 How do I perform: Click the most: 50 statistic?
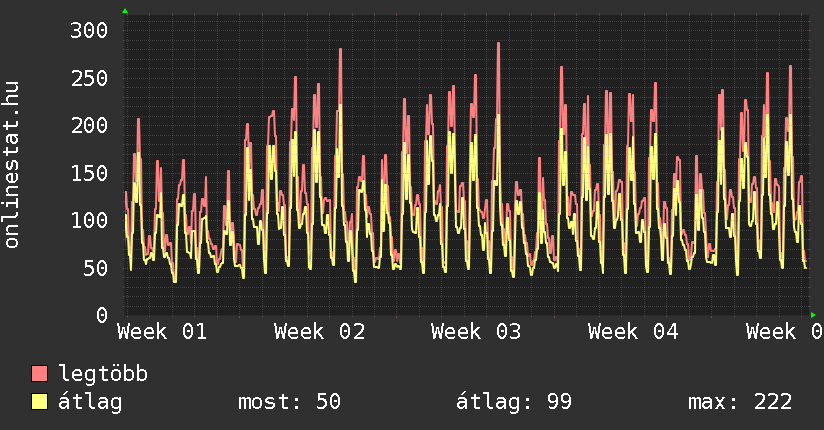pos(289,402)
